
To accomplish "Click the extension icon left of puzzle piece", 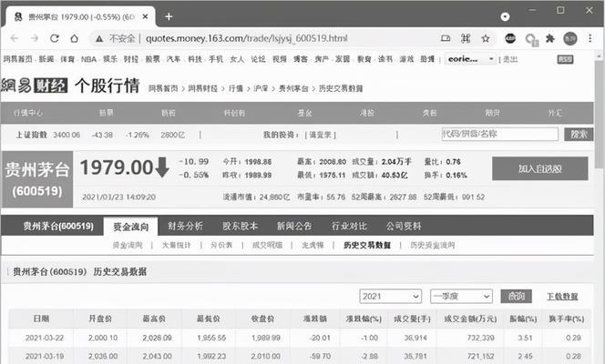I will [x=532, y=39].
